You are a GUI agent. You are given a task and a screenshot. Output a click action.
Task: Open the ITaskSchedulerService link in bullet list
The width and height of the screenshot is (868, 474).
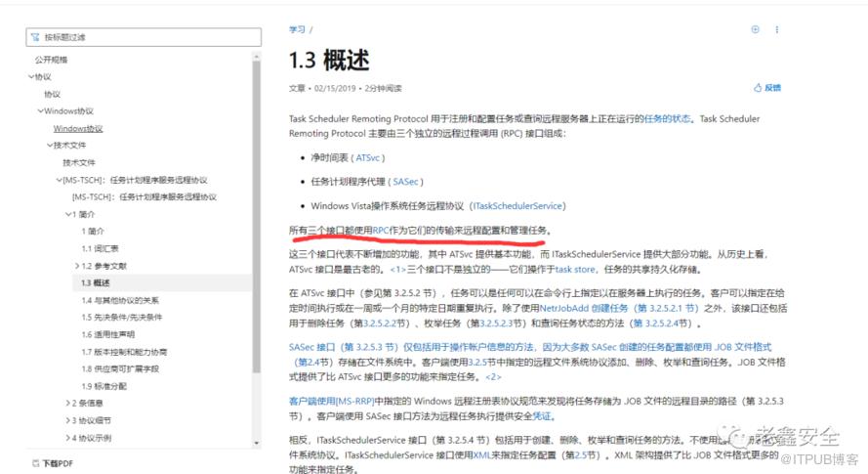coord(517,206)
